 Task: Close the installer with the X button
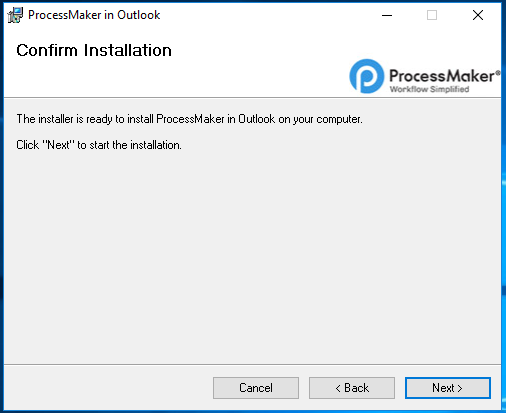click(478, 15)
